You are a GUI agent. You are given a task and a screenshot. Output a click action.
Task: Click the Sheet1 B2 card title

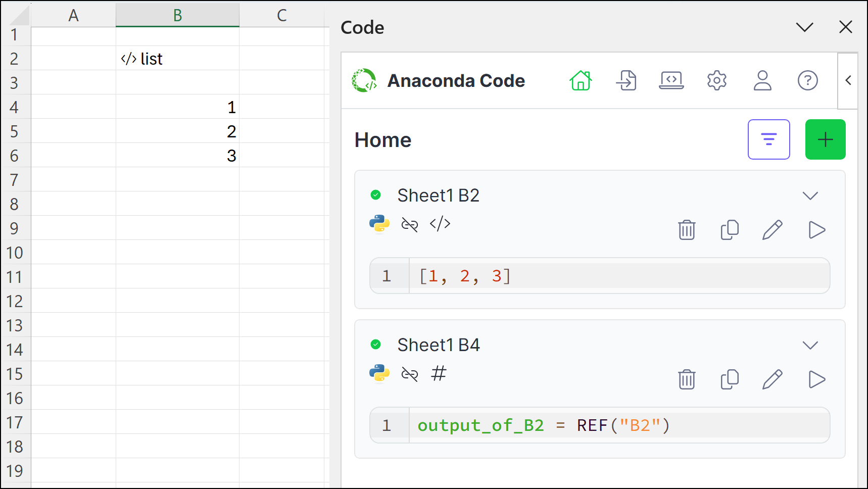(439, 195)
